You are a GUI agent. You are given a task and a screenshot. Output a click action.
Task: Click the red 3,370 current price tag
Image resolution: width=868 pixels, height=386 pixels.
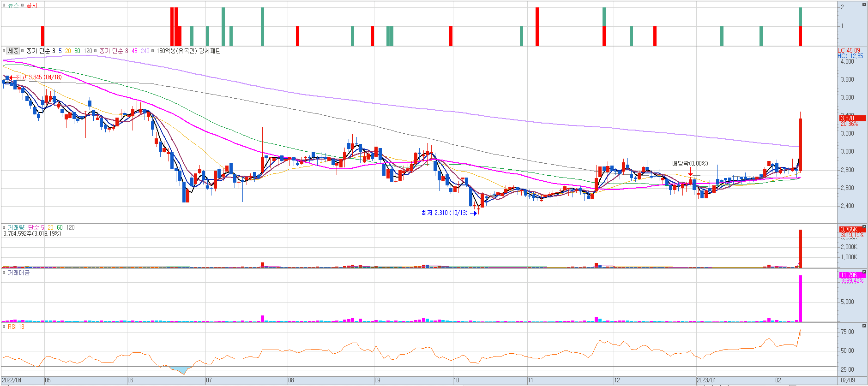(852, 119)
